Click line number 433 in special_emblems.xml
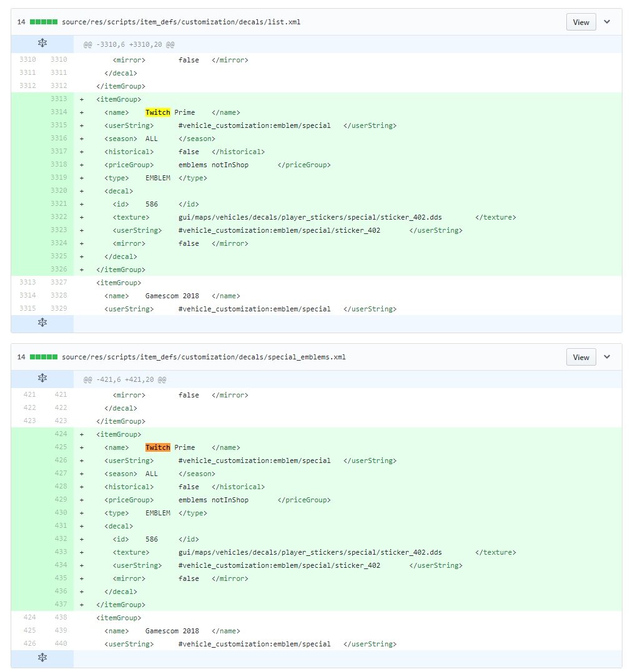630x672 pixels. click(x=61, y=552)
